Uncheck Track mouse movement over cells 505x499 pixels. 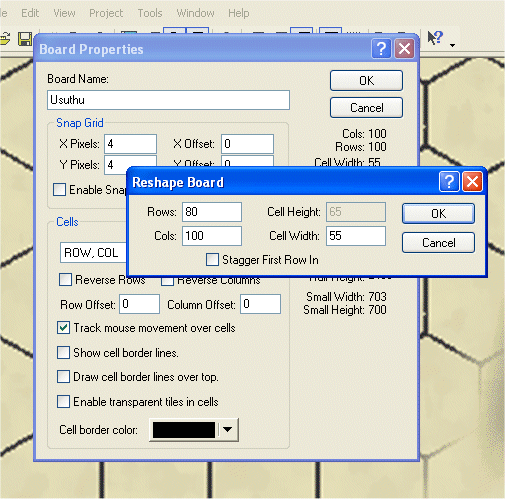(63, 328)
